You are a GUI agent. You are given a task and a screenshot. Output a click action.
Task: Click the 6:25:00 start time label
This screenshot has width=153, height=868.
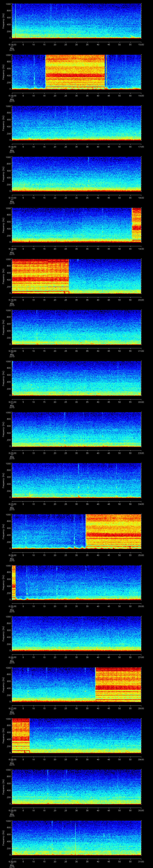(x=12, y=606)
